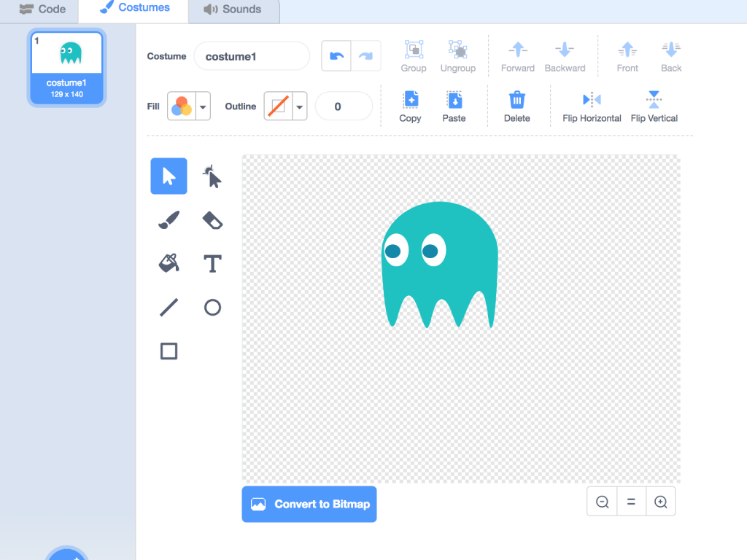The image size is (747, 560).
Task: Select the Rectangle tool
Action: [x=169, y=351]
